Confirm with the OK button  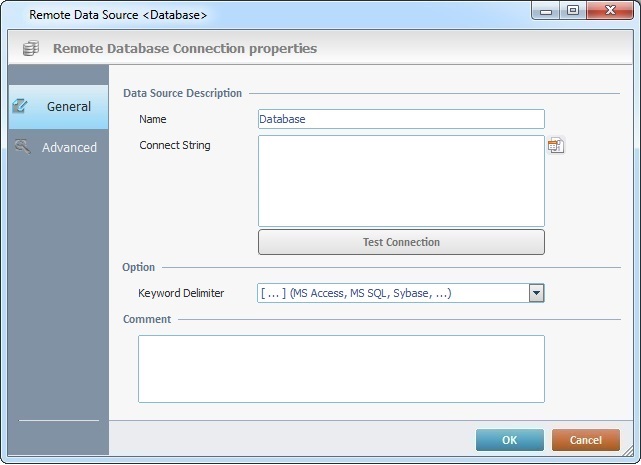pos(509,440)
